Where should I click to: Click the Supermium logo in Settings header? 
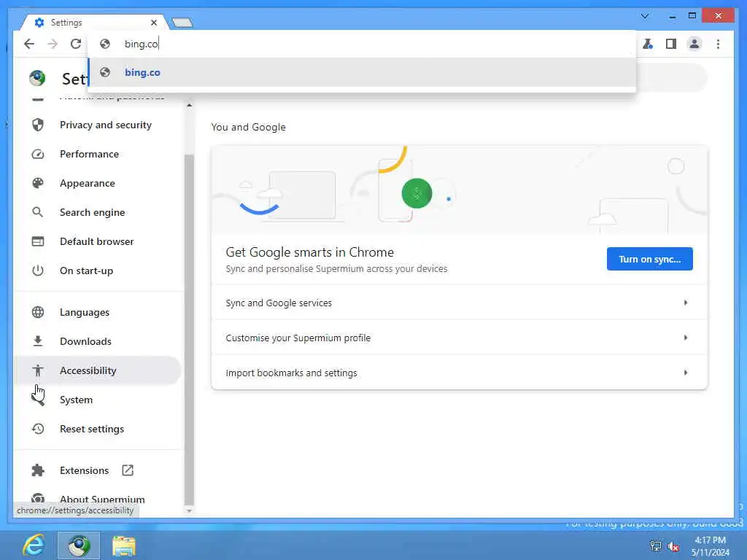click(x=37, y=77)
